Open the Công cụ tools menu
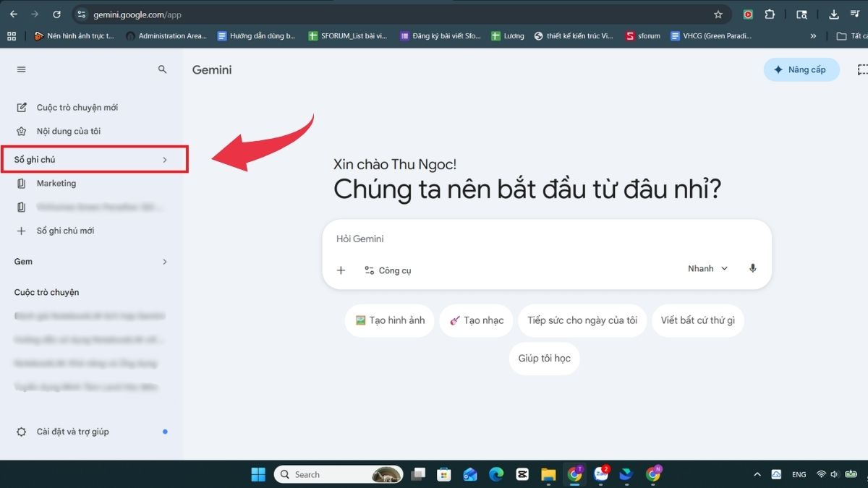The height and width of the screenshot is (488, 868). point(388,270)
